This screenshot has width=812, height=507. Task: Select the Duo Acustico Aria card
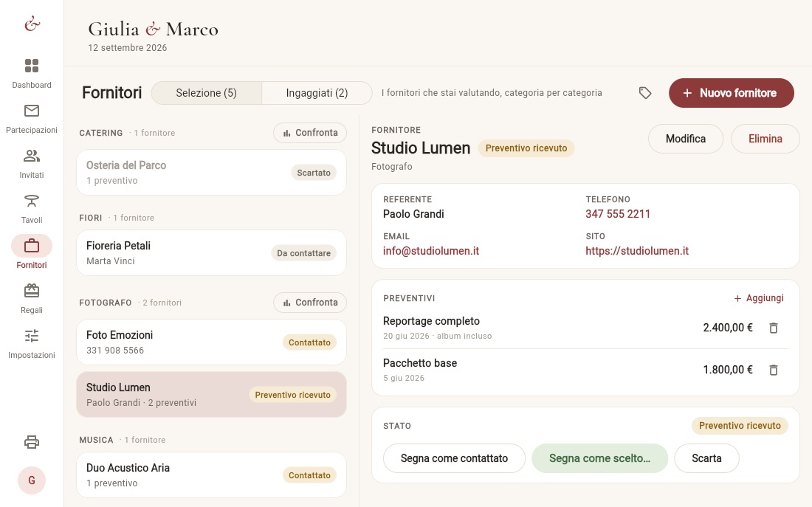pyautogui.click(x=211, y=475)
